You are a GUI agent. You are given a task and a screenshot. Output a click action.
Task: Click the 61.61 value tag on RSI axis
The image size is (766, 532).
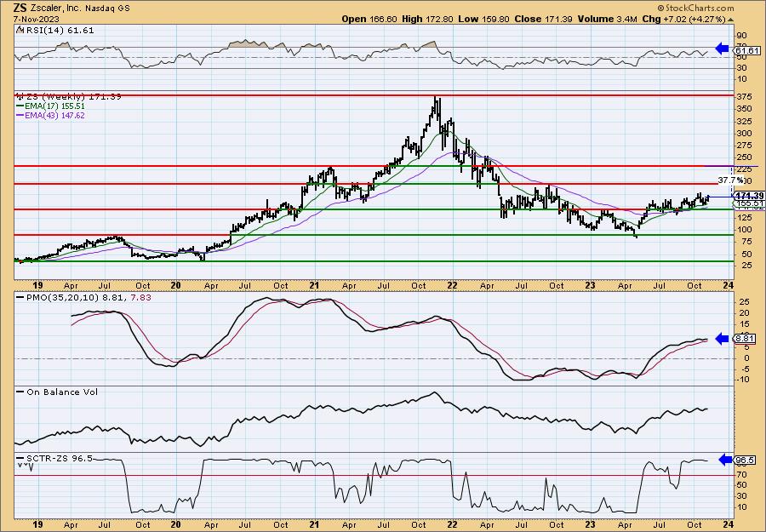coord(748,51)
